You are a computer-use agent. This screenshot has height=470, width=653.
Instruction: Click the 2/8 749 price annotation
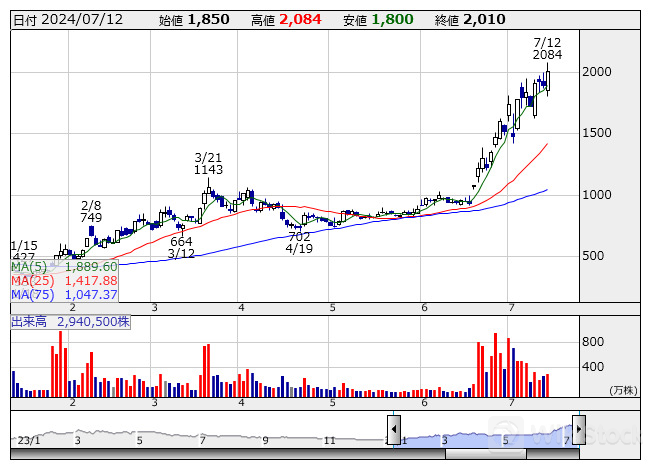click(91, 211)
